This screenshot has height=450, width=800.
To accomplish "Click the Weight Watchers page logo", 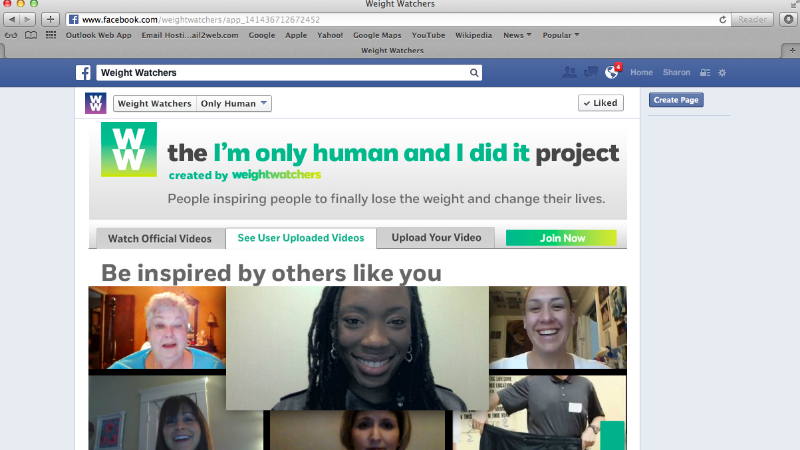I will [95, 103].
